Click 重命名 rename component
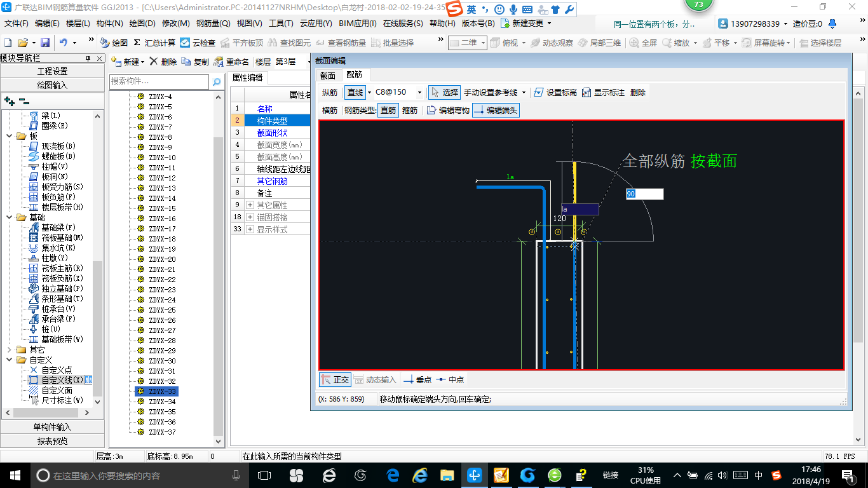This screenshot has height=488, width=868. (231, 62)
